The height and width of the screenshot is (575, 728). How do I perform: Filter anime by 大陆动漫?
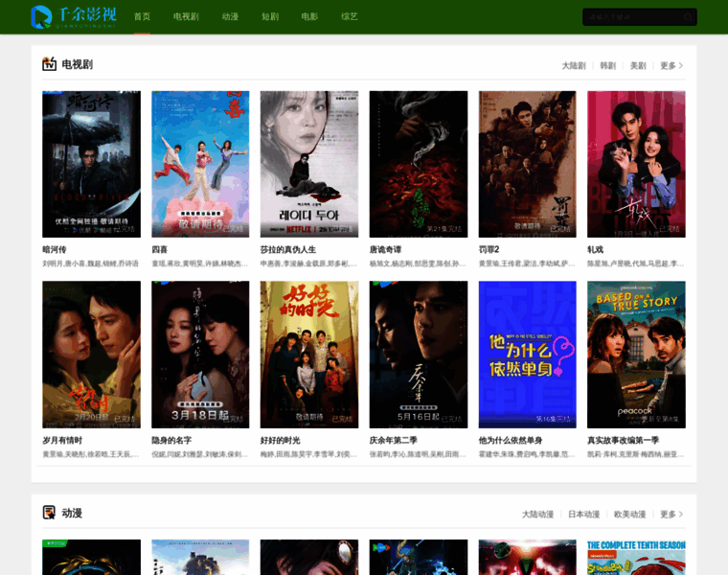[x=538, y=515]
